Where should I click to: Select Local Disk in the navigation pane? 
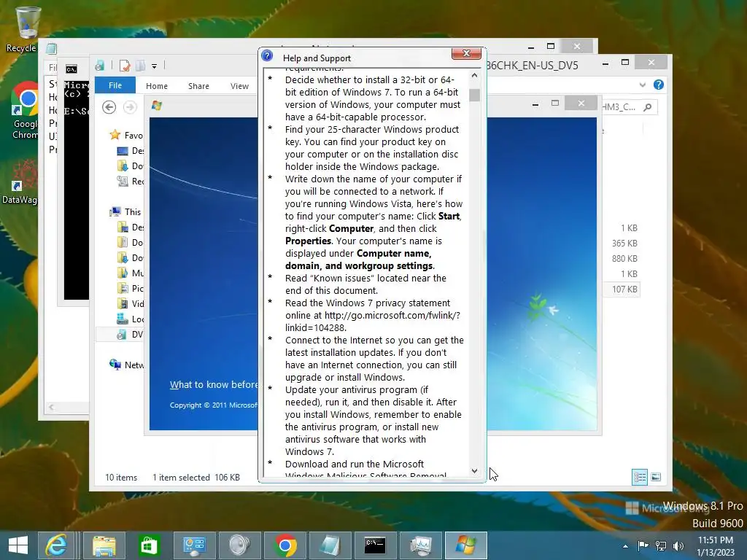coord(130,319)
